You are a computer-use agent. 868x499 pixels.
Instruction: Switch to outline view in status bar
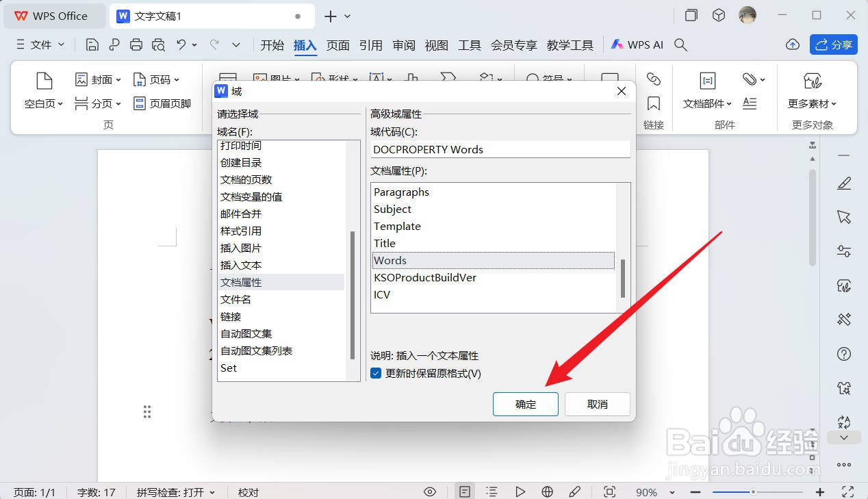(492, 491)
